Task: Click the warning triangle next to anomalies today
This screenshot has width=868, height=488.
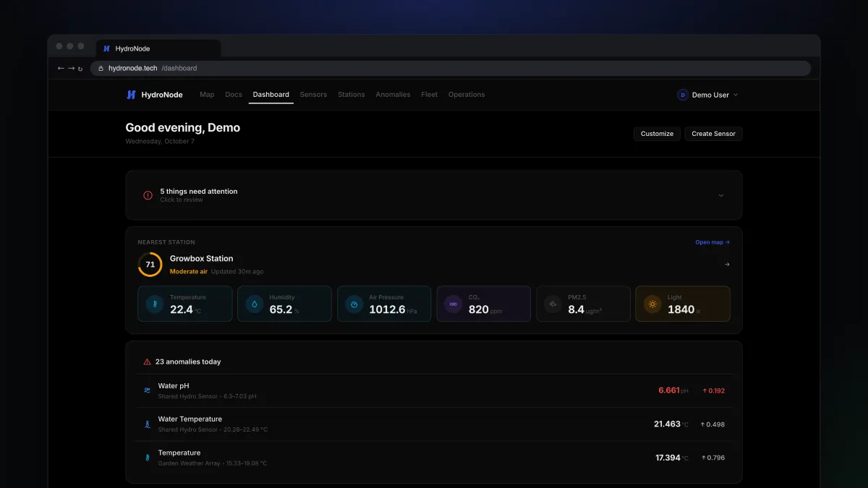Action: coord(148,361)
